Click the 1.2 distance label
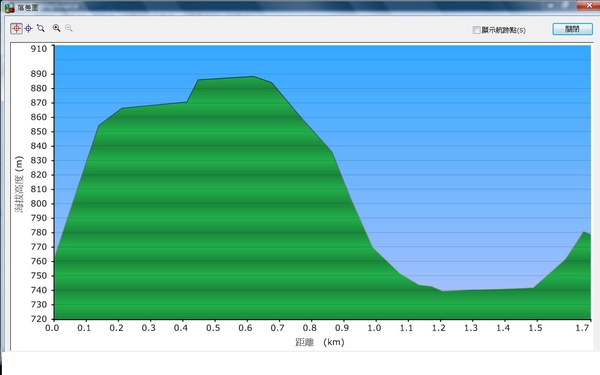 (439, 328)
